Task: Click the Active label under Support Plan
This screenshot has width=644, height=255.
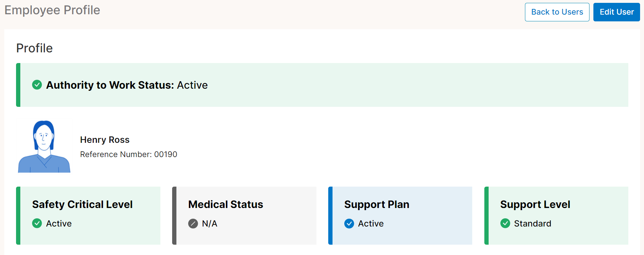Action: (x=371, y=224)
